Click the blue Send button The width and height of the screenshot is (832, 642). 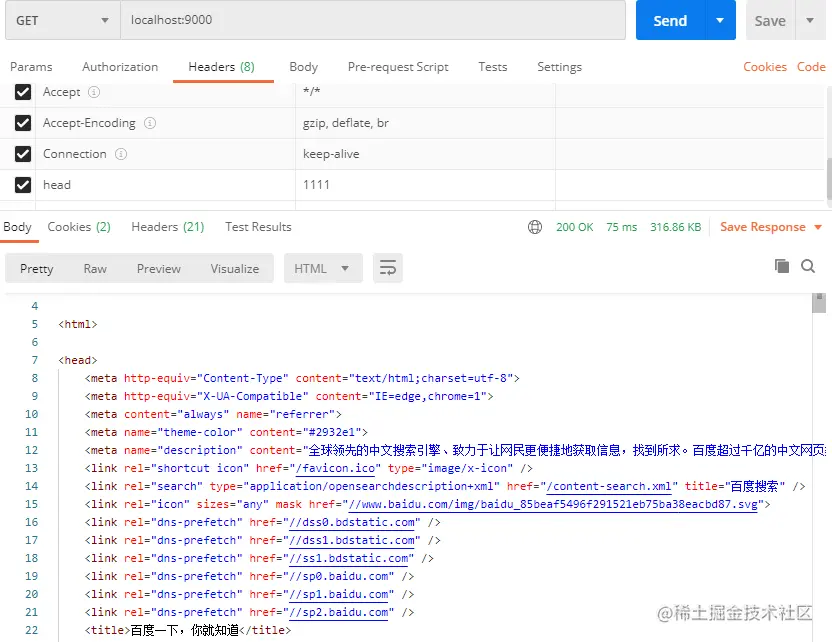670,21
